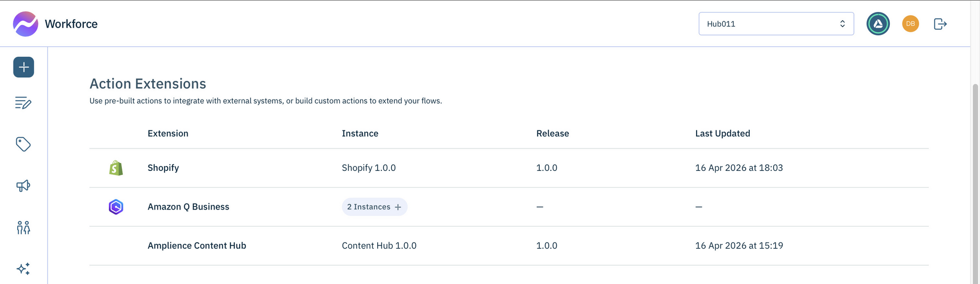Screen dimensions: 980x284
Task: Click Shopify's 1.0.0 release value
Action: 547,168
